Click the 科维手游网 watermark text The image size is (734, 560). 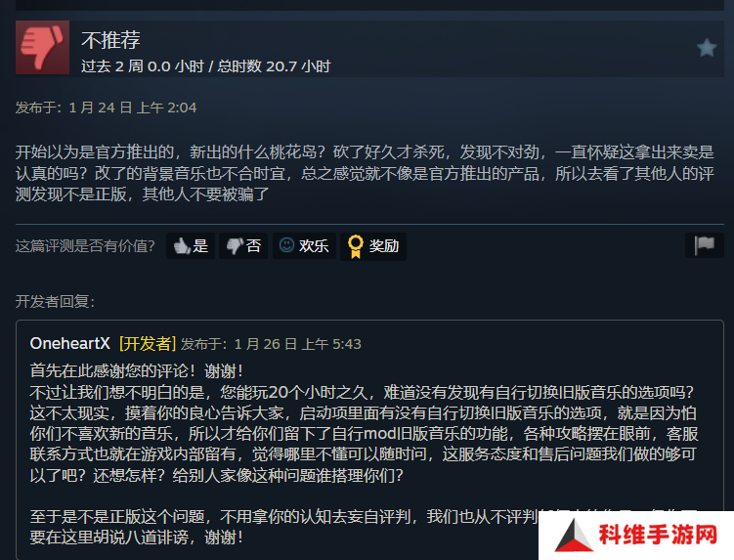(x=658, y=535)
